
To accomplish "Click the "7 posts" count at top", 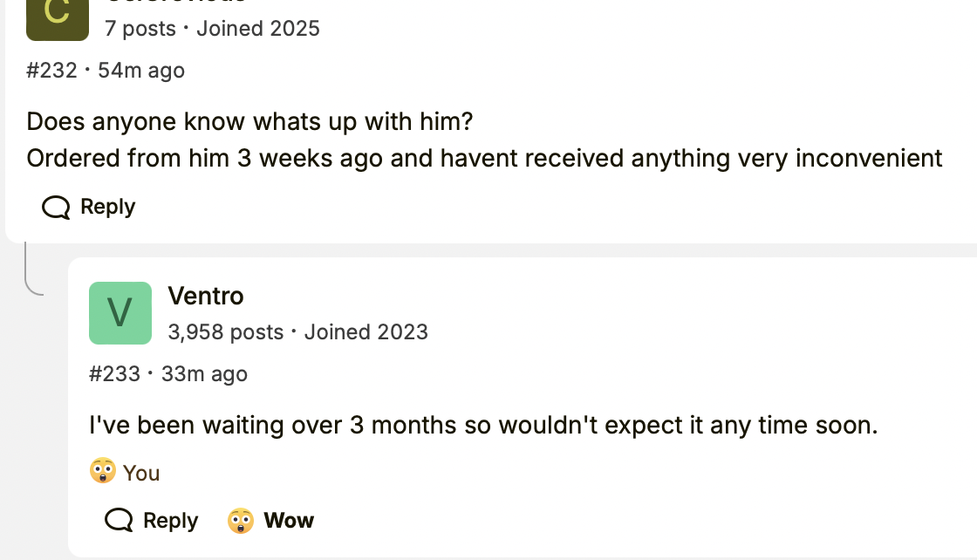I will point(140,28).
